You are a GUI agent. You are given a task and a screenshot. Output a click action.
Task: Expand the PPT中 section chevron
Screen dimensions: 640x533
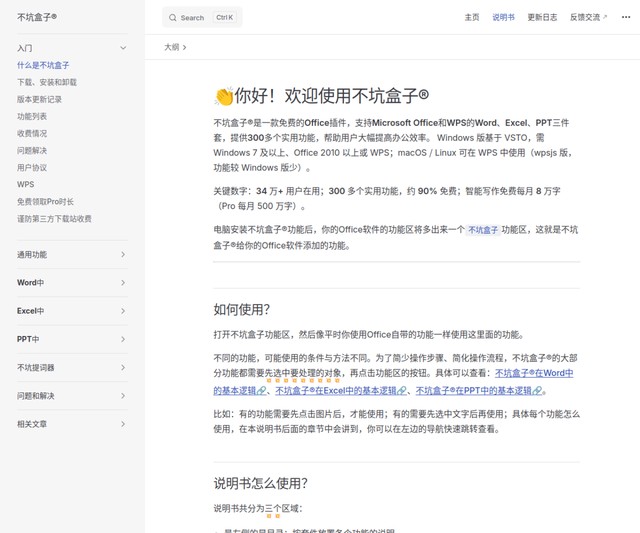pos(123,339)
